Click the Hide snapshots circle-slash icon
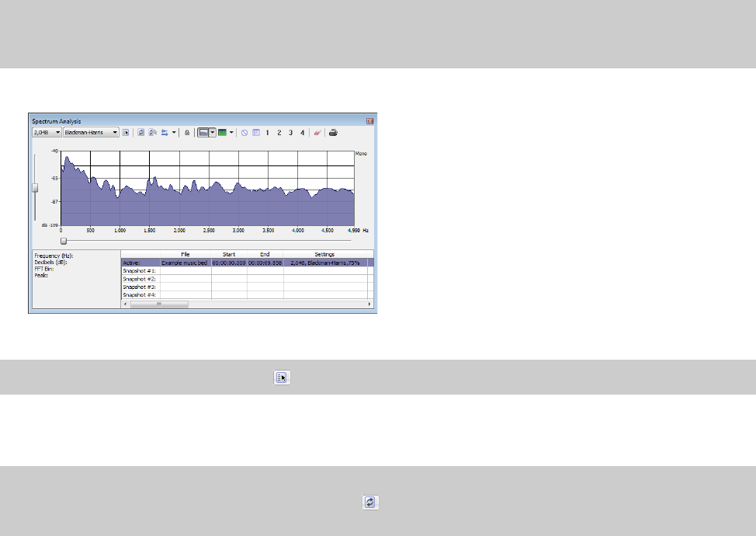 [244, 132]
